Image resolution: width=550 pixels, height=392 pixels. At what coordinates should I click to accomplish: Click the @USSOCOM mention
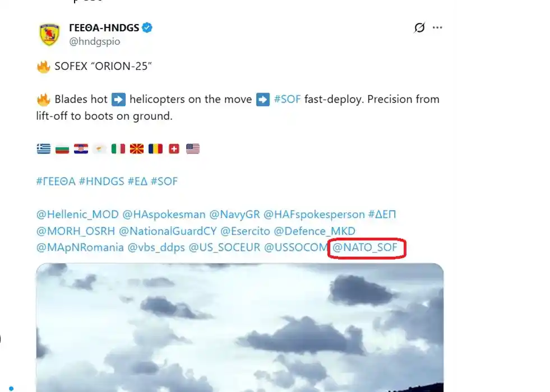[x=295, y=247]
